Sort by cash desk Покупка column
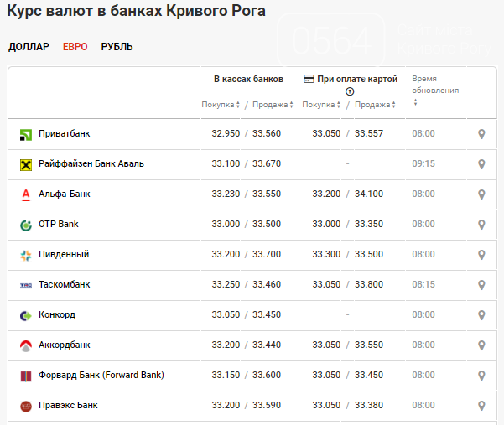The image size is (504, 425). click(x=221, y=105)
